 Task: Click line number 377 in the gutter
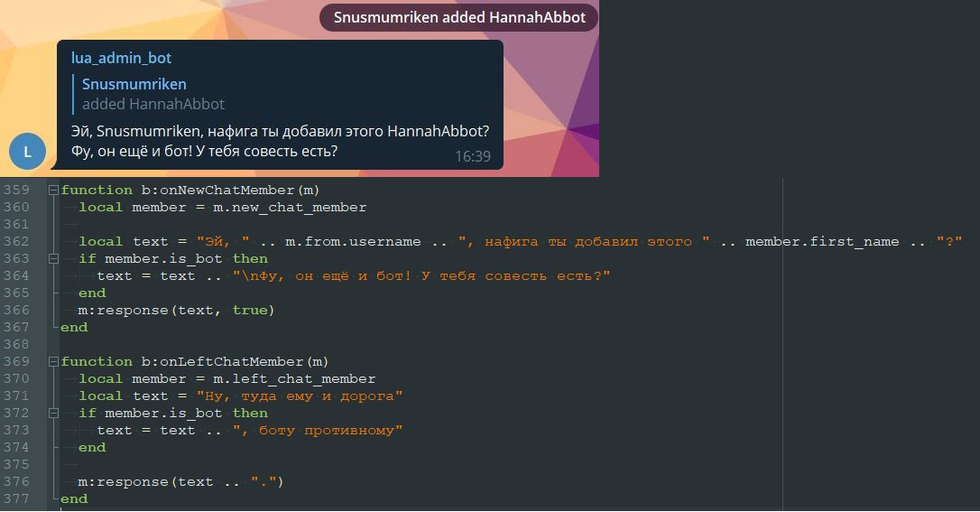pyautogui.click(x=16, y=498)
